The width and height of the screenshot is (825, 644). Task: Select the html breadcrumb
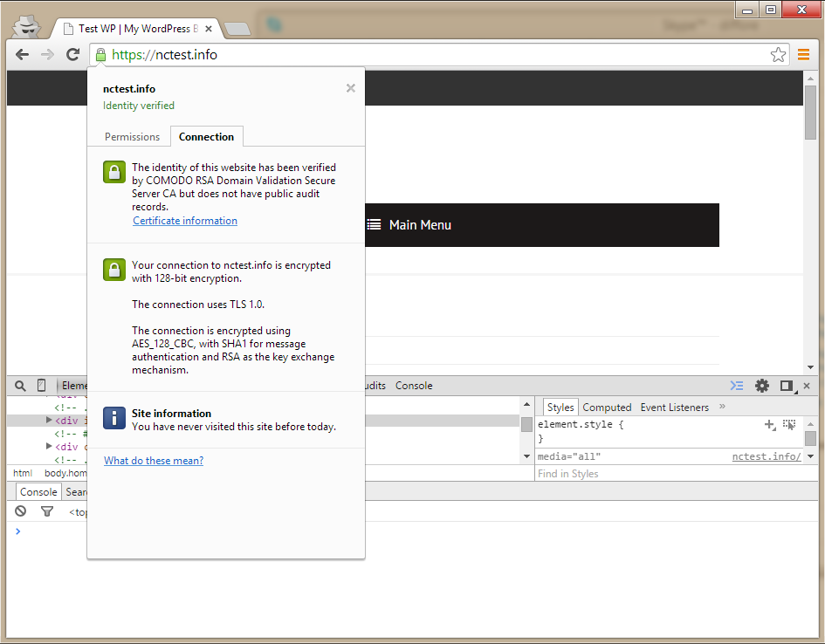23,473
